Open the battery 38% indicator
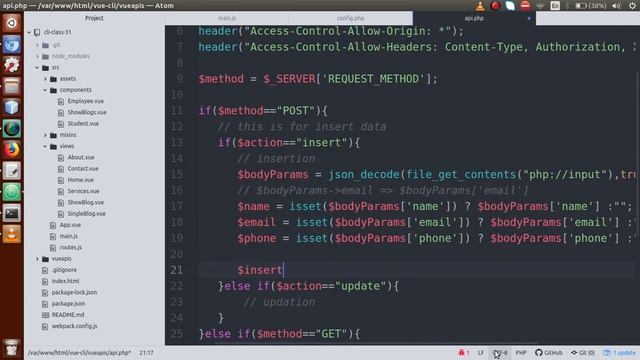Image resolution: width=640 pixels, height=360 pixels. coord(591,6)
